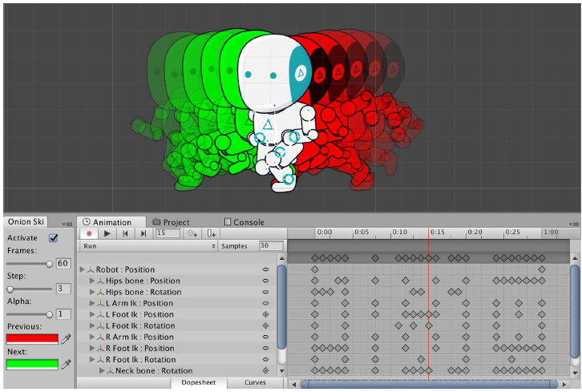Switch to Curves view
582x392 pixels.
[x=255, y=382]
